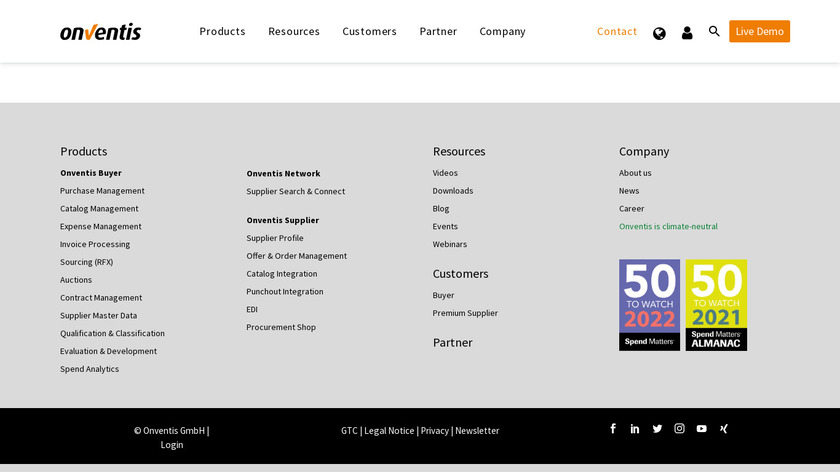Open the Buyer customers link

click(x=444, y=295)
